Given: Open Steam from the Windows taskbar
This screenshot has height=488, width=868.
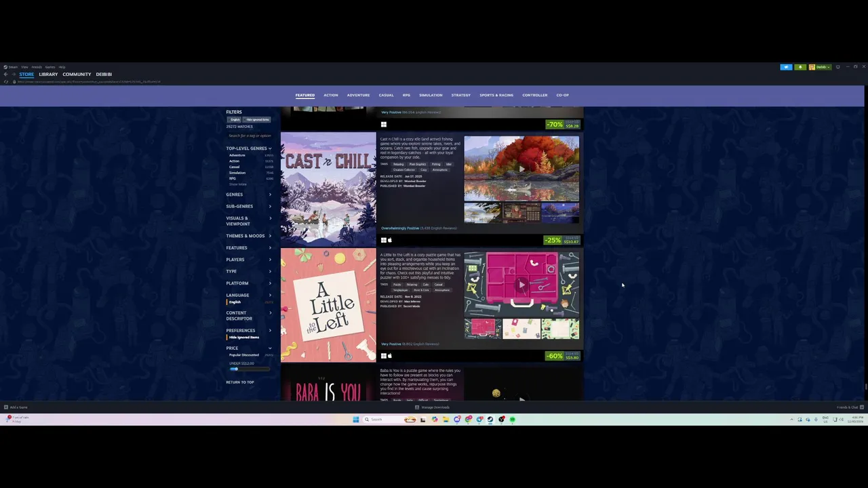Looking at the screenshot, I should [x=490, y=420].
